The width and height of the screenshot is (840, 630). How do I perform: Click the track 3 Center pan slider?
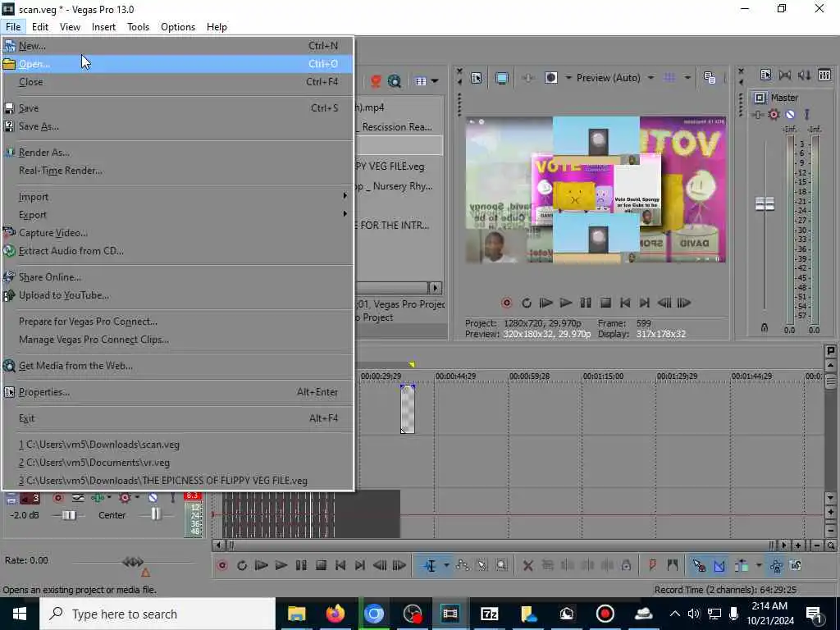click(155, 514)
